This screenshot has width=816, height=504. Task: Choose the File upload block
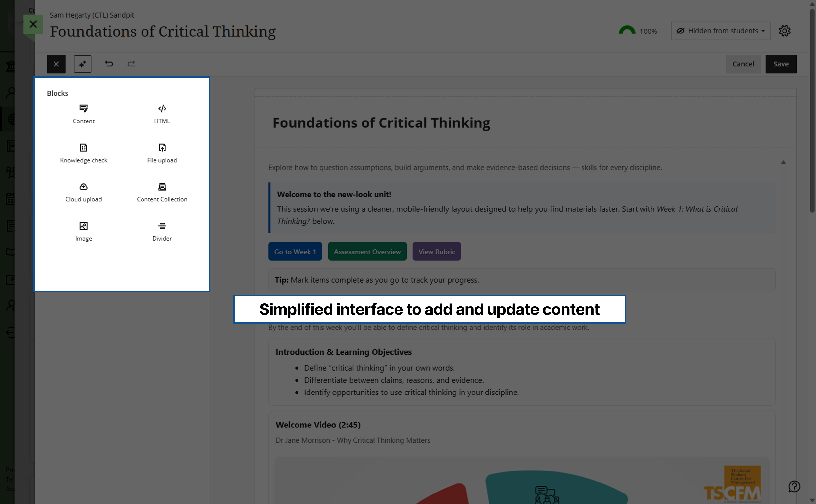(162, 153)
